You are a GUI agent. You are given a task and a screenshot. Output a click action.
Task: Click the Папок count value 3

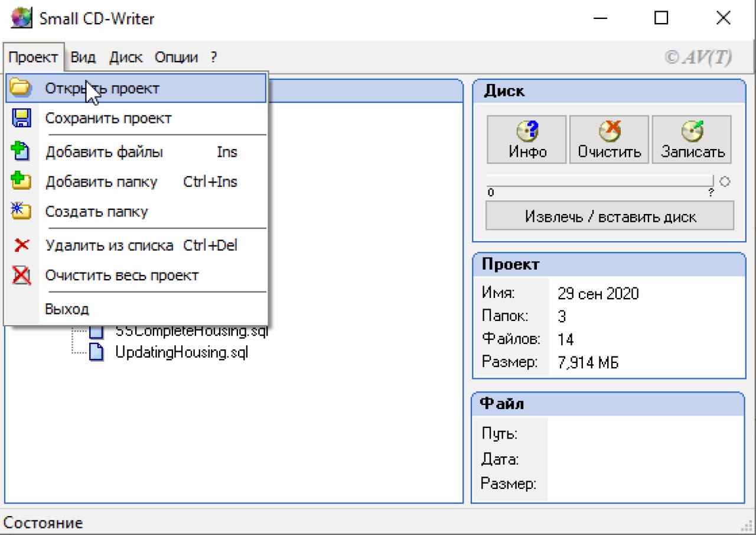tap(562, 317)
